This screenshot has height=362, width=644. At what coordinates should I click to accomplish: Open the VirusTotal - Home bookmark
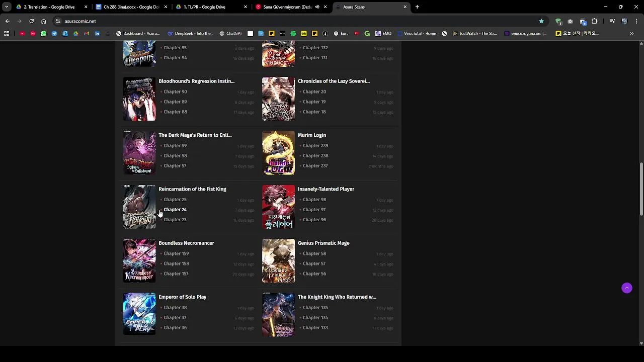point(416,34)
